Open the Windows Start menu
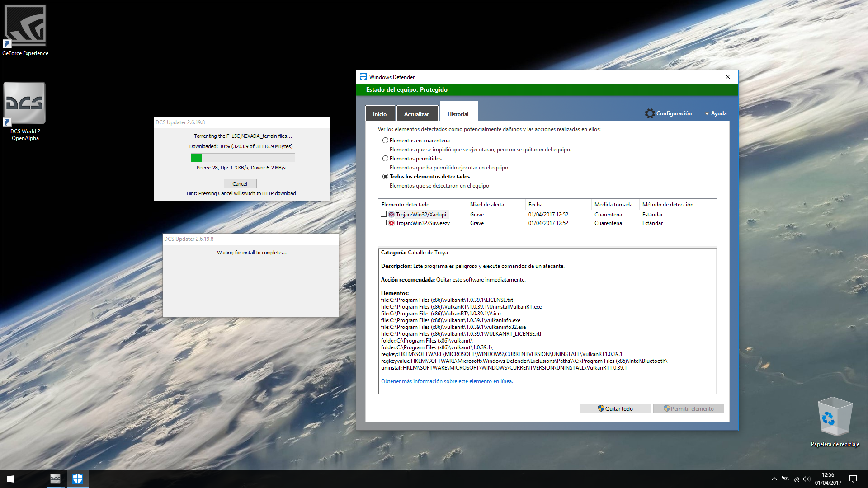The width and height of the screenshot is (868, 488). point(11,479)
